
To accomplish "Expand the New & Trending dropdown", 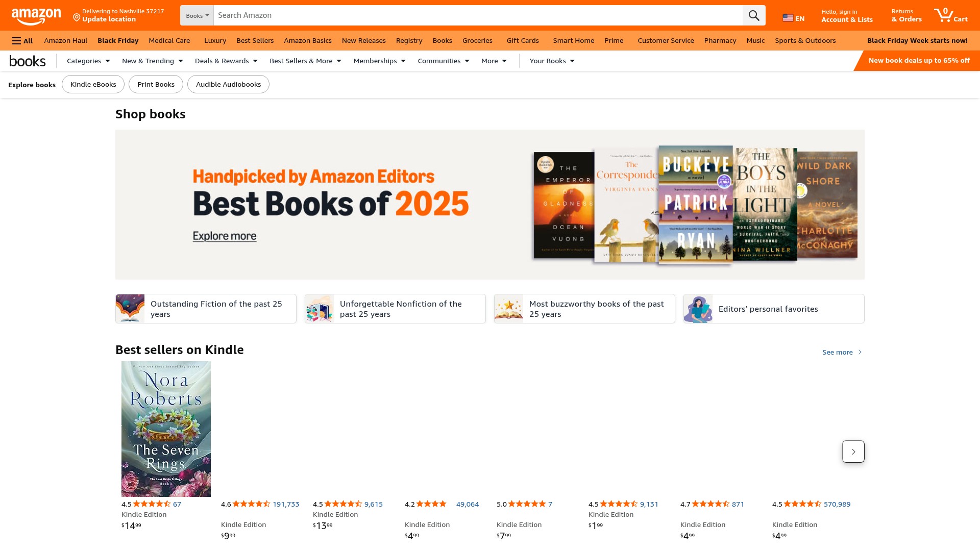I will pyautogui.click(x=152, y=61).
